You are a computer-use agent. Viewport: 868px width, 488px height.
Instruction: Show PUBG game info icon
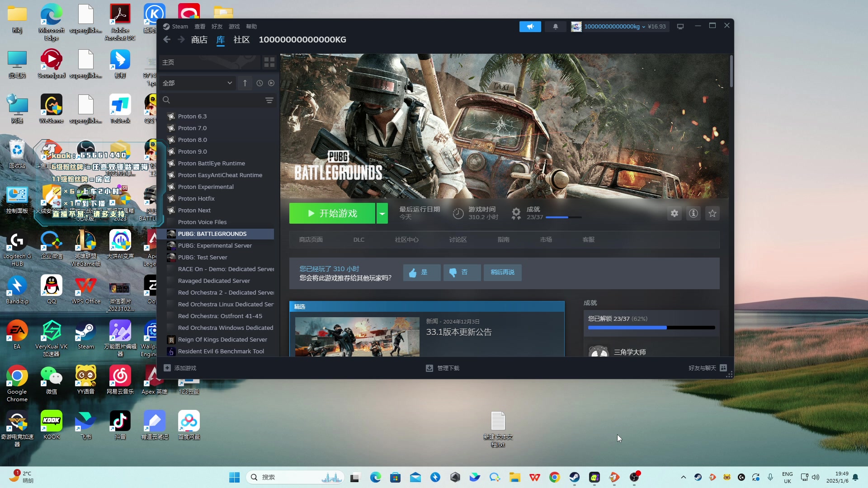click(693, 213)
